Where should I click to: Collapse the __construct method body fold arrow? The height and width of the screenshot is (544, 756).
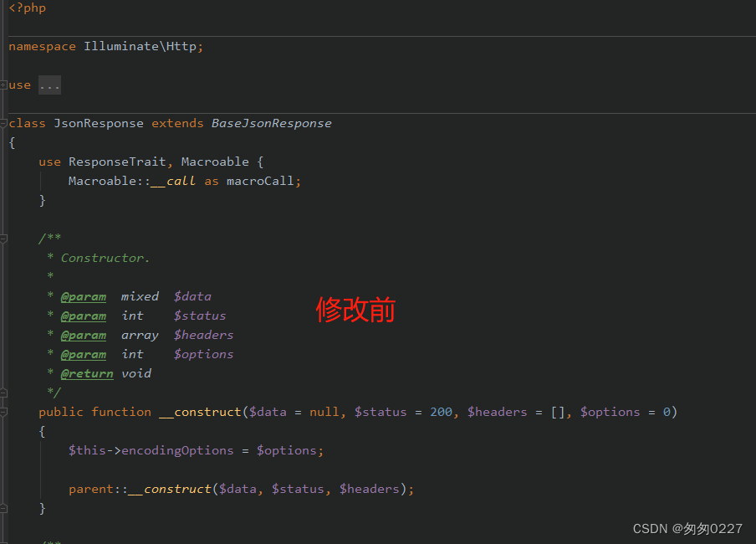click(3, 411)
